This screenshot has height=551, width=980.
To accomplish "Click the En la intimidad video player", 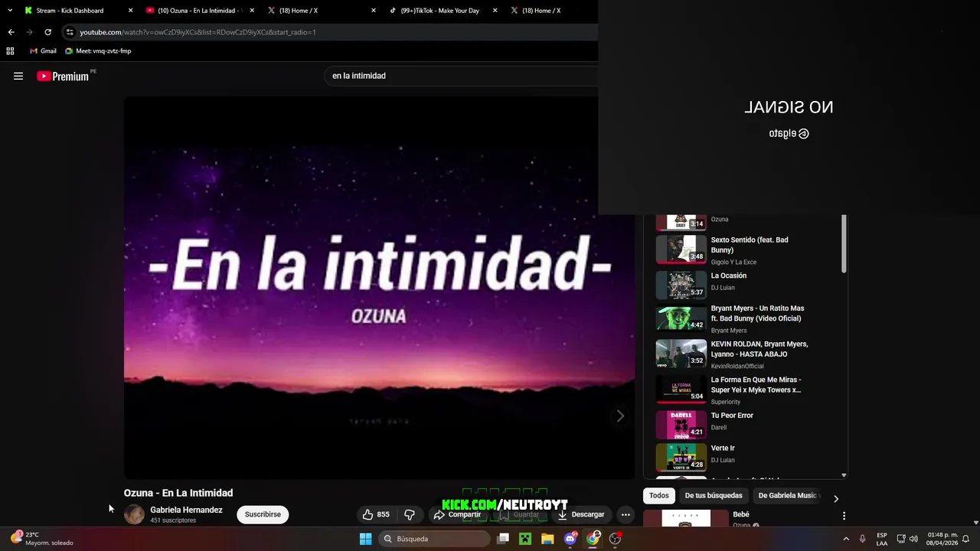I will pyautogui.click(x=379, y=288).
